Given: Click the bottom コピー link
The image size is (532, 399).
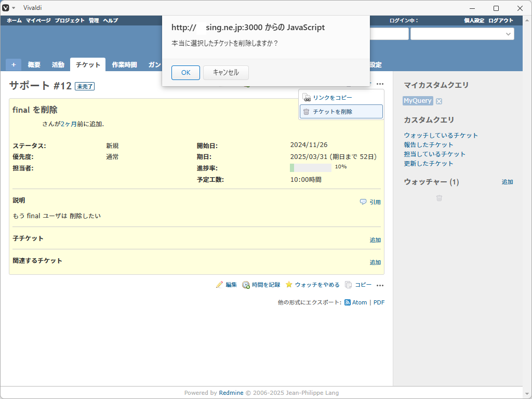Looking at the screenshot, I should (x=363, y=285).
